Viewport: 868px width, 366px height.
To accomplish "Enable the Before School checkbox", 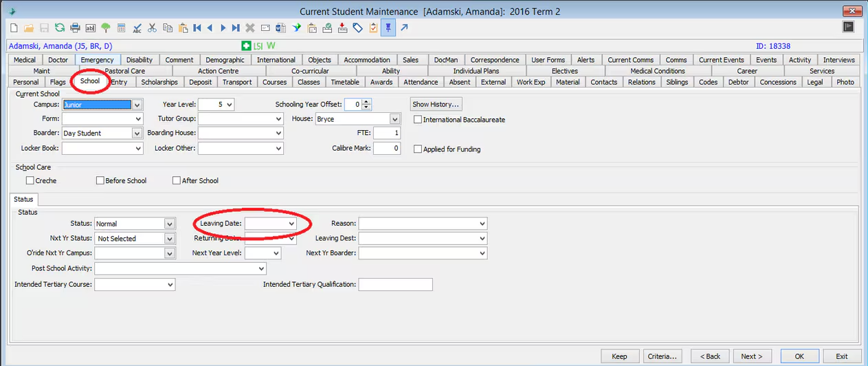I will 100,181.
